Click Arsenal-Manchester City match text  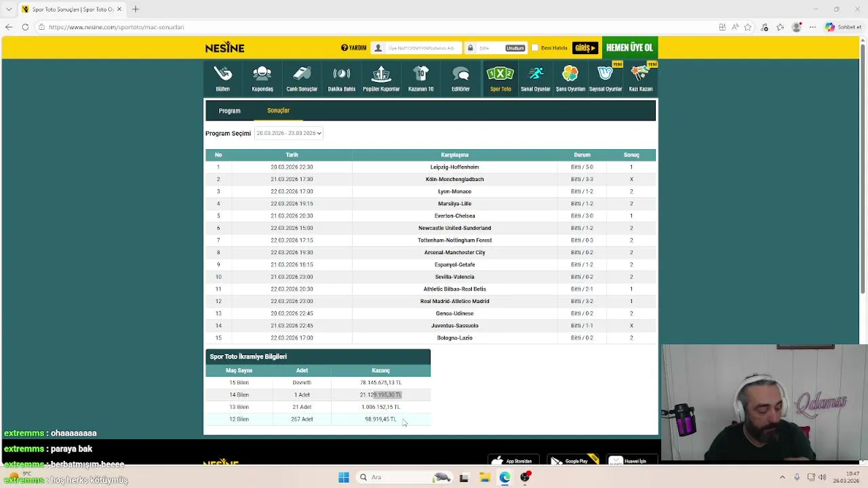pos(454,252)
